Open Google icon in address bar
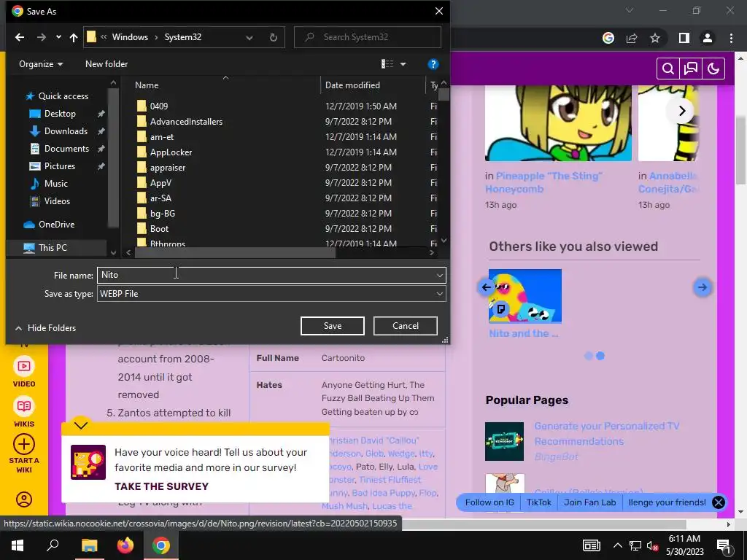Screen dimensions: 747x560 (608, 38)
